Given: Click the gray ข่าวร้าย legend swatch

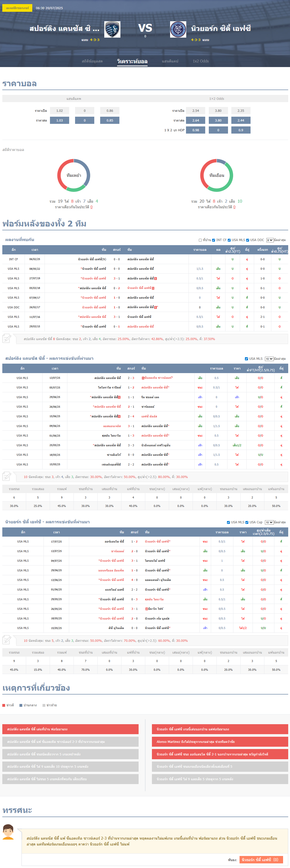Looking at the screenshot, I should click(44, 705).
